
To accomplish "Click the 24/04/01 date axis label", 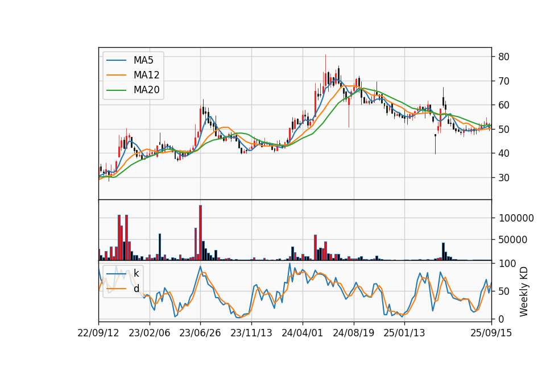I will [x=302, y=333].
